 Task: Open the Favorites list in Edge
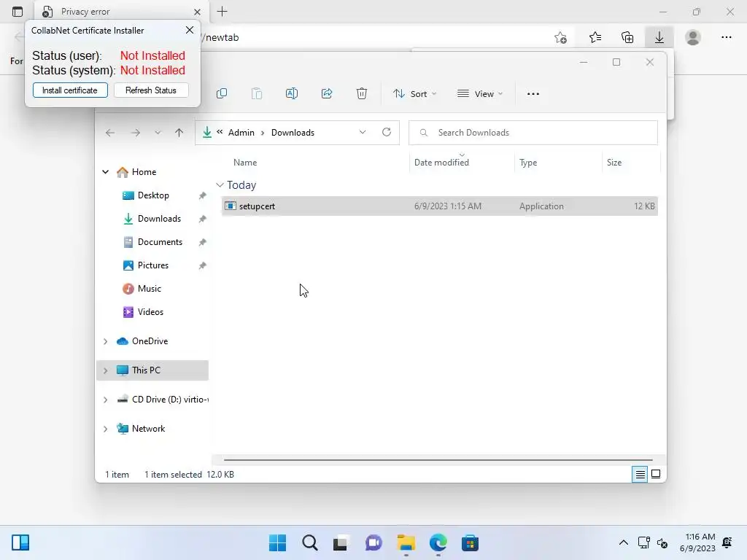pyautogui.click(x=595, y=37)
